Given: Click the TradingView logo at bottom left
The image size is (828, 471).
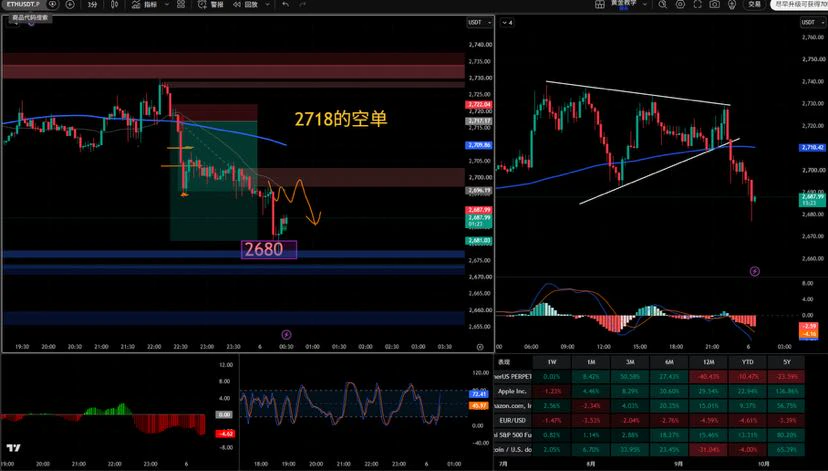Looking at the screenshot, I should (x=13, y=448).
